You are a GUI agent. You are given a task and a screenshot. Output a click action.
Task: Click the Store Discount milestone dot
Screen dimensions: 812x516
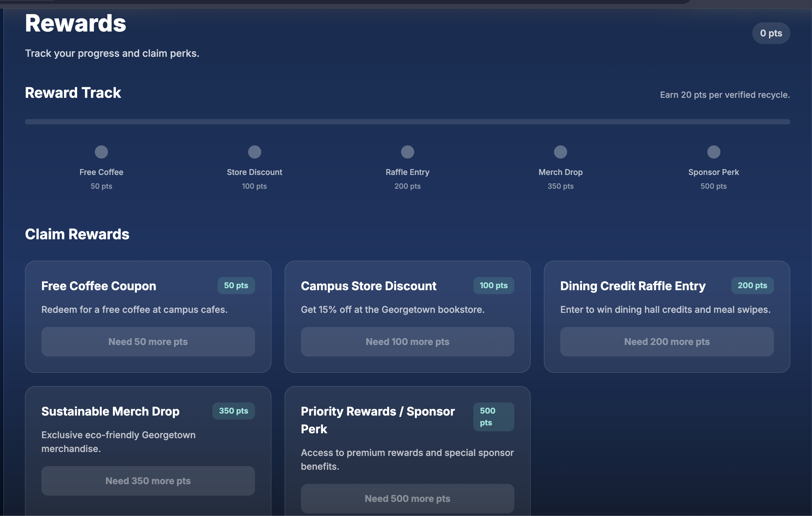tap(254, 152)
